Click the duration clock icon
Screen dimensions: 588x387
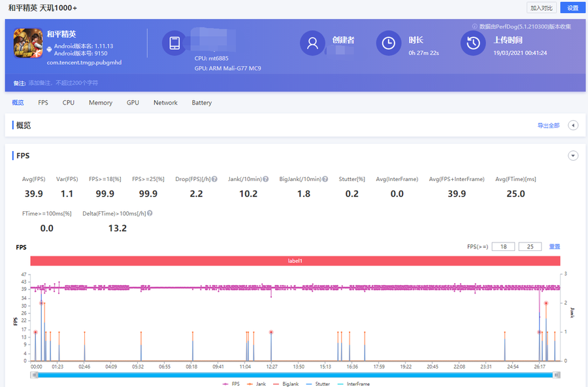click(x=389, y=43)
